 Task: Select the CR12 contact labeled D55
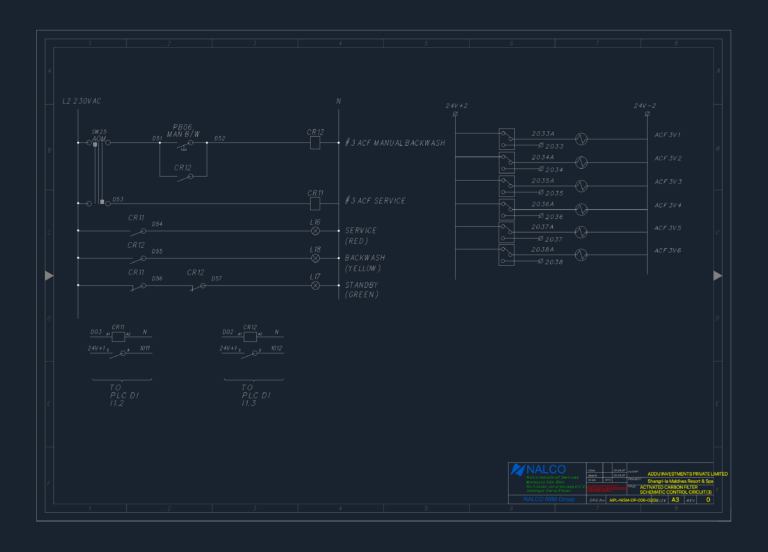point(138,259)
